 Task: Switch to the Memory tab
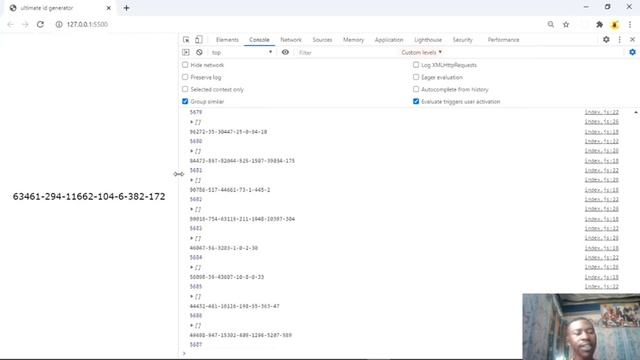click(353, 40)
